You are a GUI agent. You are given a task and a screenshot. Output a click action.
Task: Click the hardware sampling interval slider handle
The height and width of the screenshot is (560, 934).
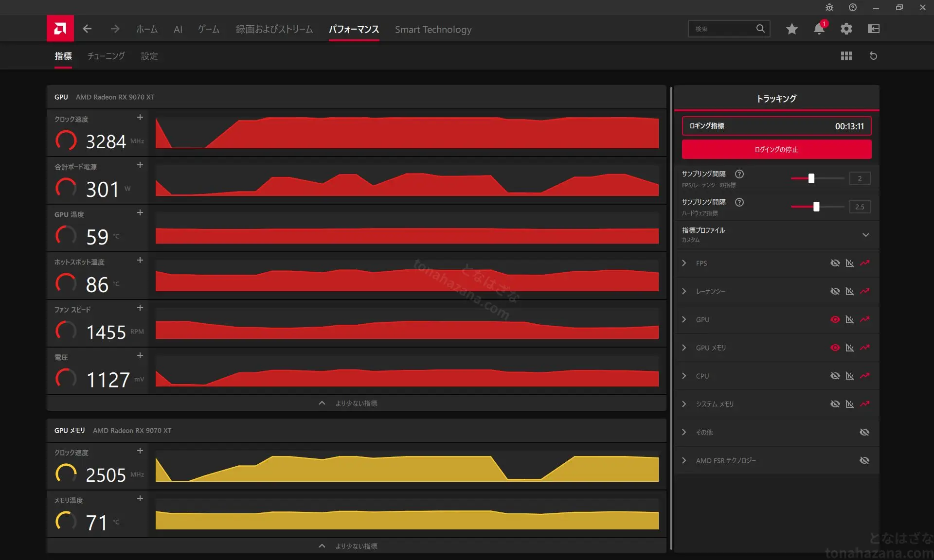click(x=816, y=207)
